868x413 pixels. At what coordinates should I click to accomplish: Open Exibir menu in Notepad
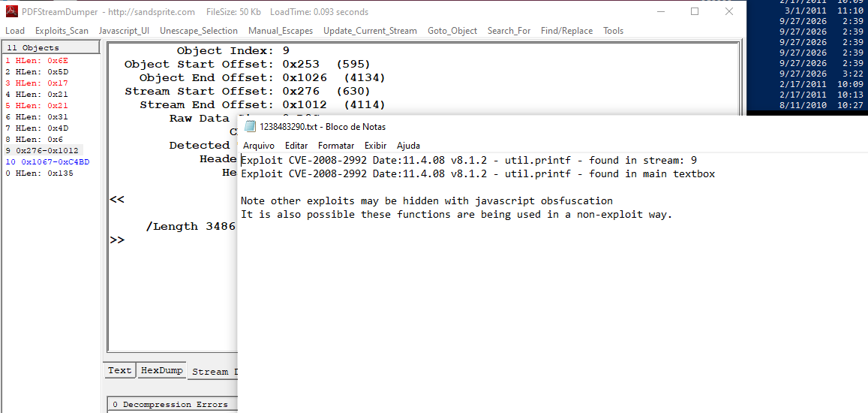pyautogui.click(x=375, y=146)
